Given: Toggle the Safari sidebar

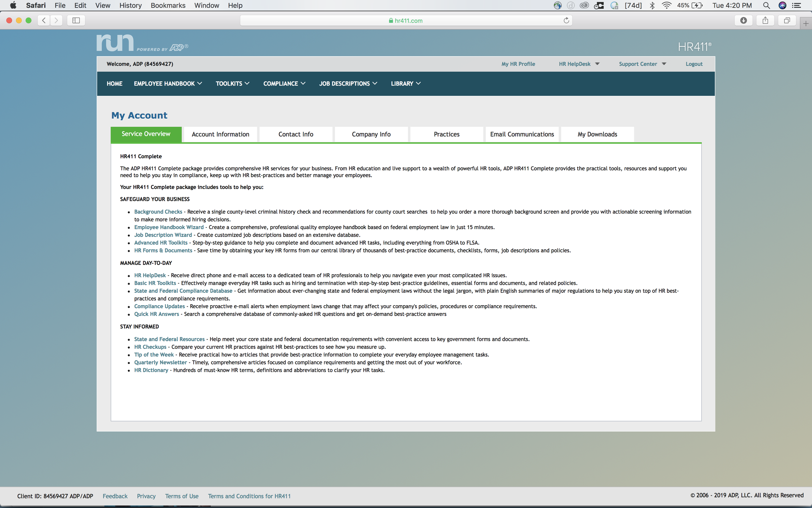Looking at the screenshot, I should click(76, 20).
